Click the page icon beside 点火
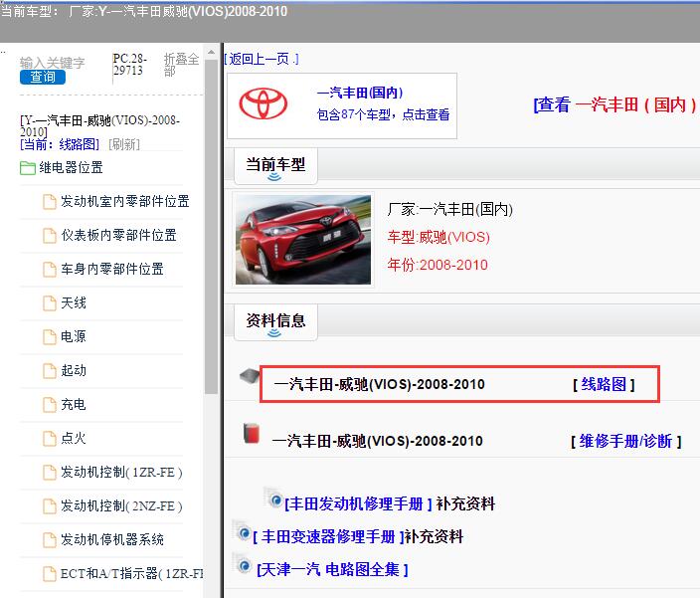700x598 pixels. 50,439
